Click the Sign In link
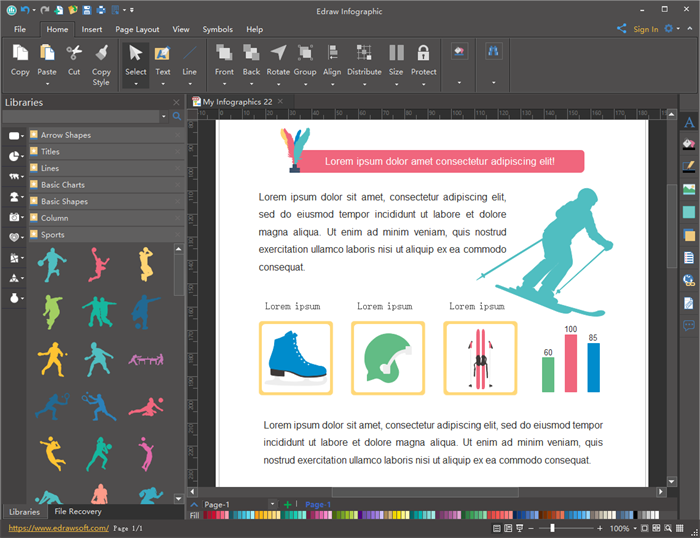This screenshot has width=700, height=538. pos(645,29)
